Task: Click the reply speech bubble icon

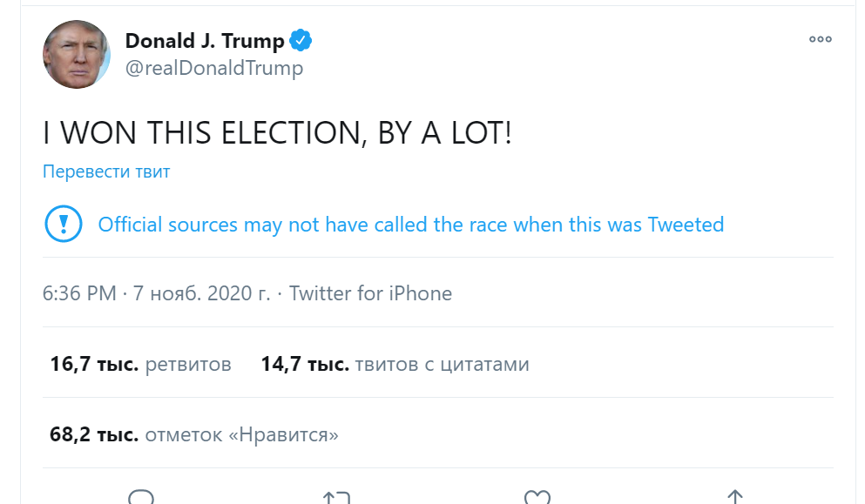Action: (141, 498)
